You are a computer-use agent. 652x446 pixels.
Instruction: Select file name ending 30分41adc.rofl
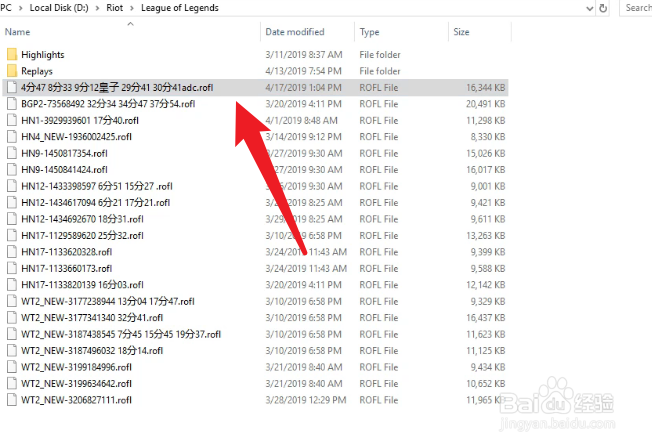pos(117,88)
